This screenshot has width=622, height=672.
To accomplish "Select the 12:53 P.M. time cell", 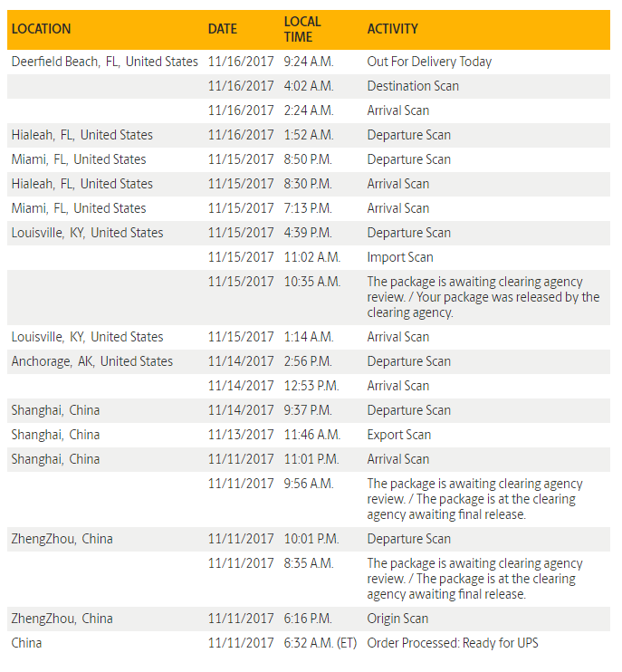I will (x=311, y=386).
